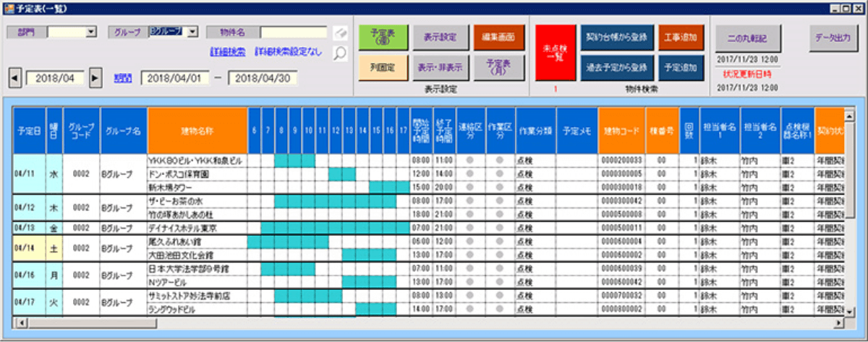Toggle 列固定 column lock button
The height and width of the screenshot is (342, 868).
point(382,67)
